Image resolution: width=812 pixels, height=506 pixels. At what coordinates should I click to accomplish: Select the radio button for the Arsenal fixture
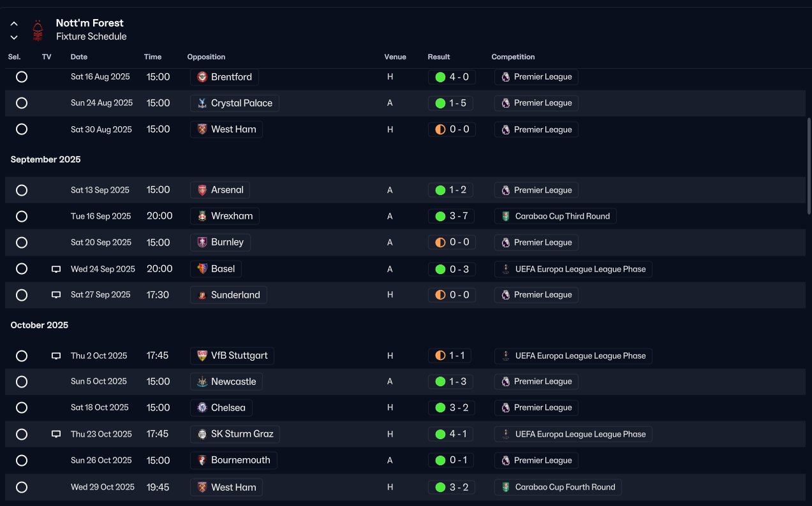point(22,190)
